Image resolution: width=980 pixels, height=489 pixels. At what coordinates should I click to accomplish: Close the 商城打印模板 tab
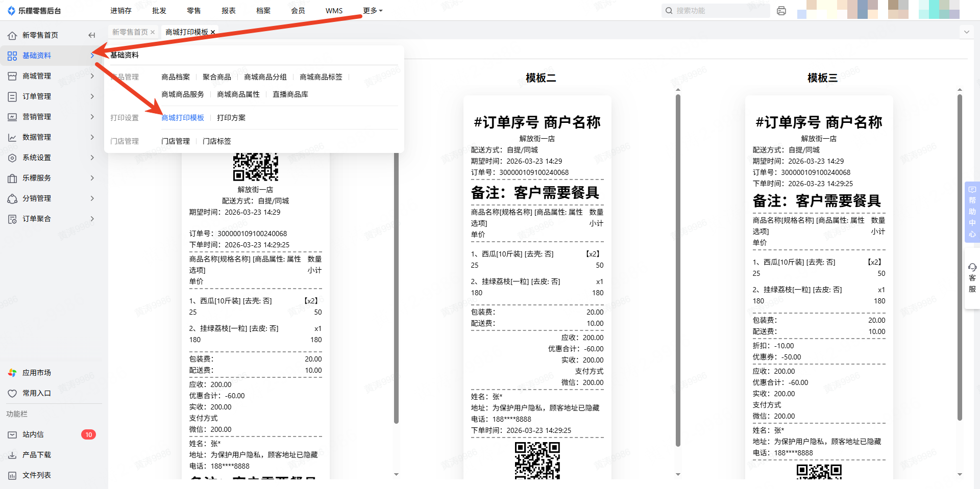pyautogui.click(x=213, y=32)
